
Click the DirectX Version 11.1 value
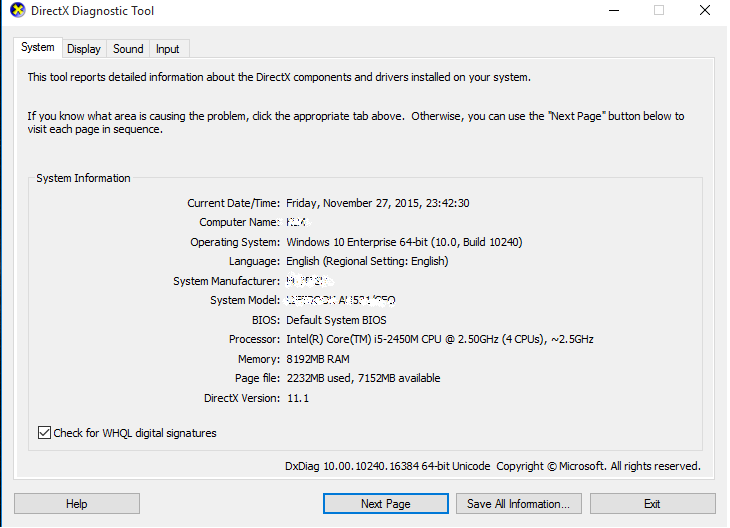pyautogui.click(x=298, y=398)
